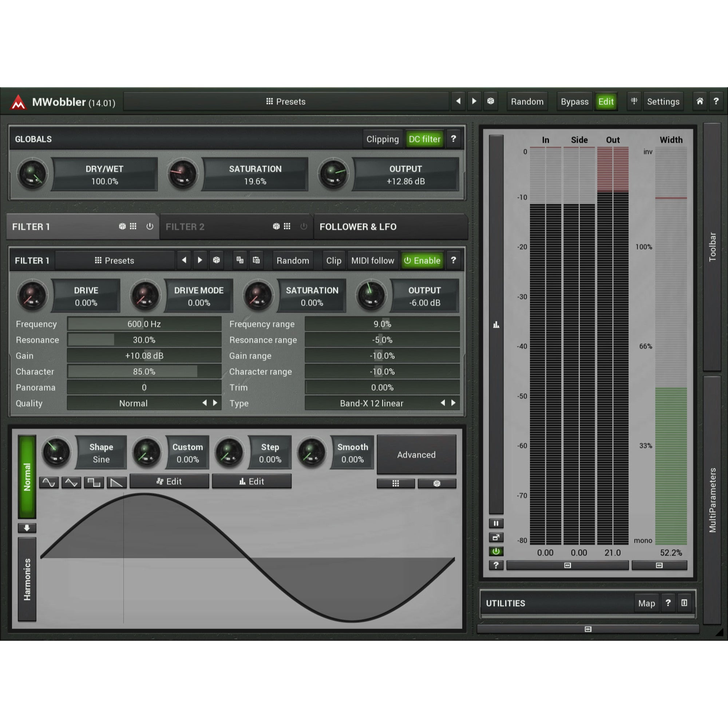The image size is (728, 728).
Task: Click the Settings button
Action: (x=663, y=101)
